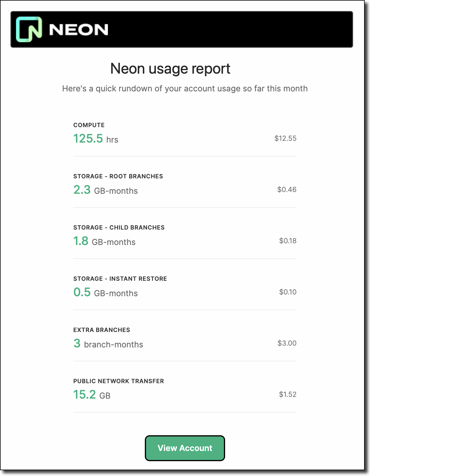Select the STORAGE - ROOT BRANCHES label
This screenshot has height=476, width=463.
pos(118,176)
